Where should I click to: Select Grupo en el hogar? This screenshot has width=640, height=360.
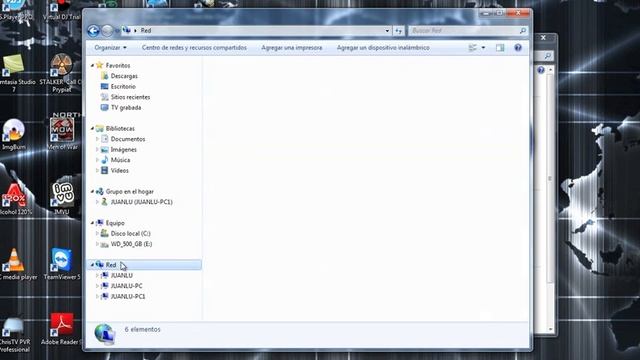[129, 191]
